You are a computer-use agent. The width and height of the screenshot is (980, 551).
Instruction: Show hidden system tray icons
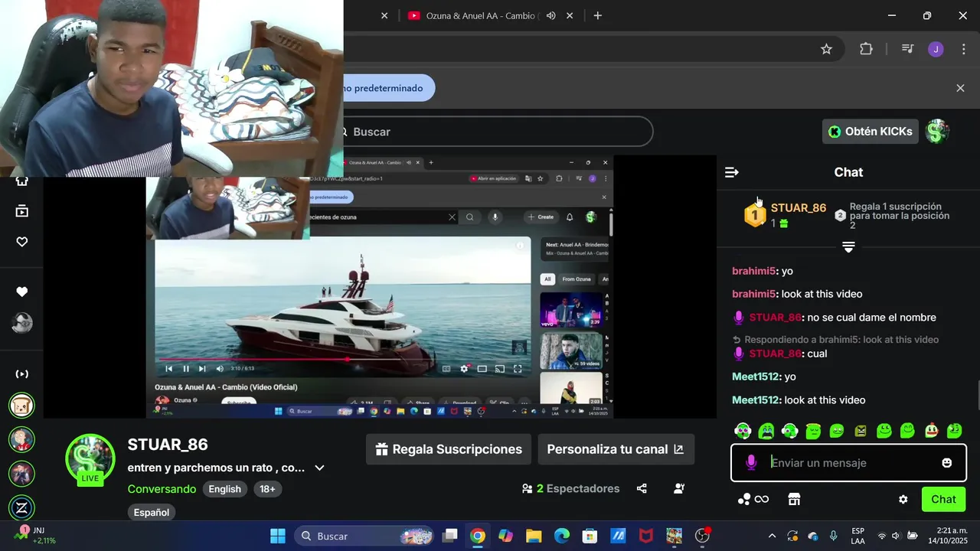(x=772, y=536)
